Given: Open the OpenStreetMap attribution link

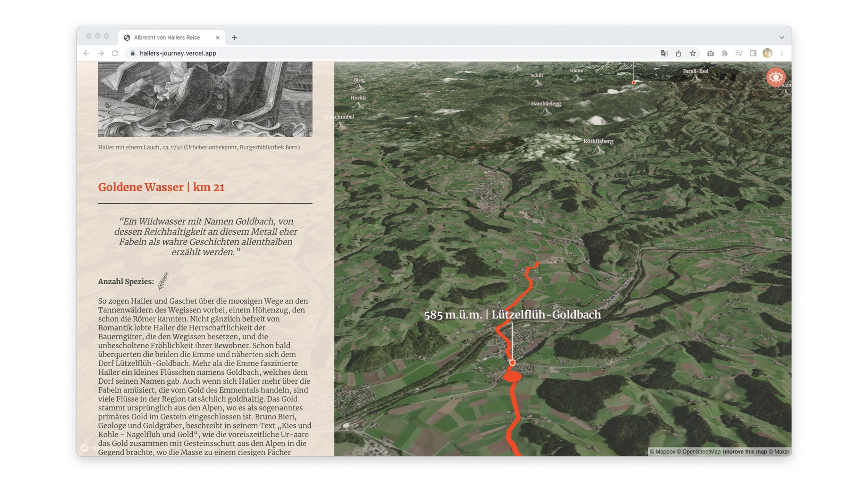Looking at the screenshot, I should (x=699, y=452).
